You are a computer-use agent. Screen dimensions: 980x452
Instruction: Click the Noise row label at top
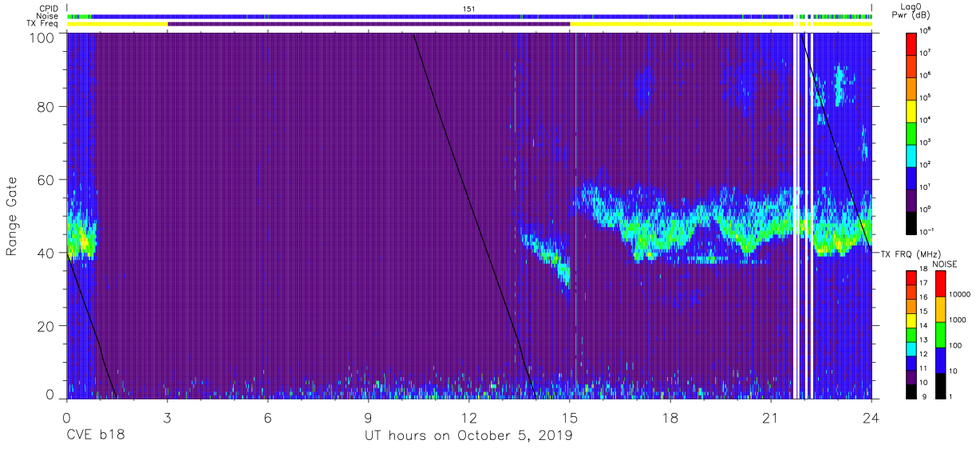pyautogui.click(x=48, y=16)
